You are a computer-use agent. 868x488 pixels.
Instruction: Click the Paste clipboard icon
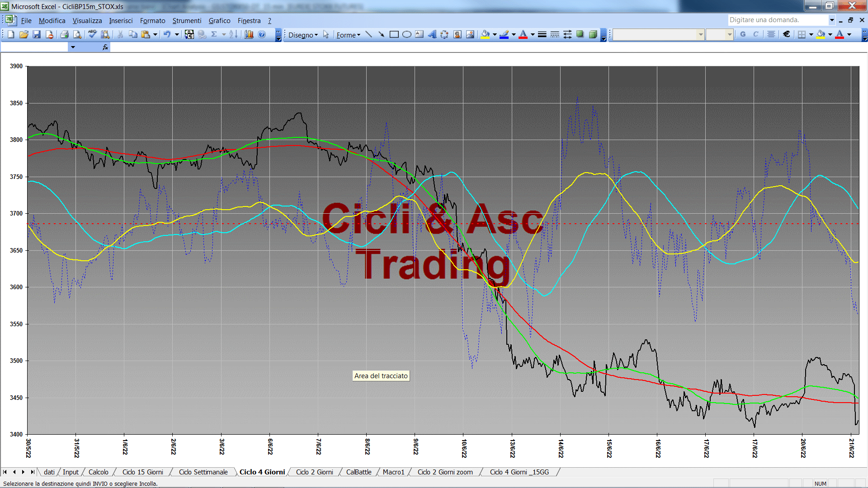[146, 34]
